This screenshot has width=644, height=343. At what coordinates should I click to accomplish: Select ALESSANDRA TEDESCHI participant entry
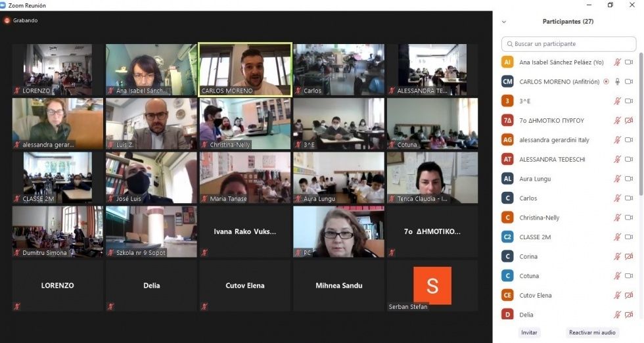[x=569, y=160]
